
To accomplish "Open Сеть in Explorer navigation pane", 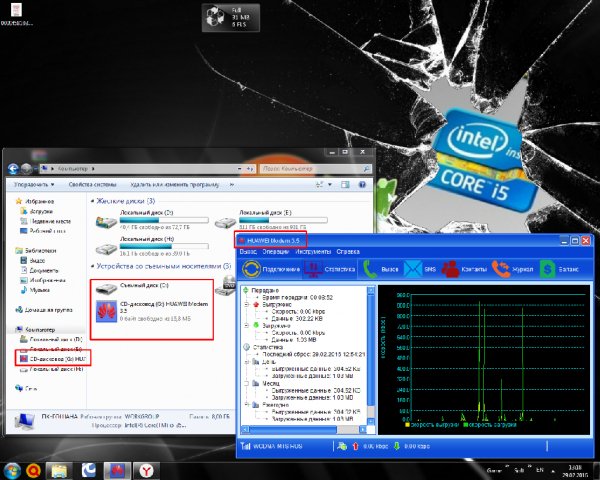I will point(31,388).
